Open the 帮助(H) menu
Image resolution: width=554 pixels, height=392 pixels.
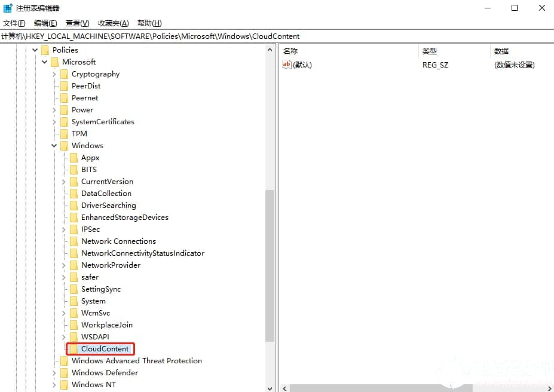(149, 23)
